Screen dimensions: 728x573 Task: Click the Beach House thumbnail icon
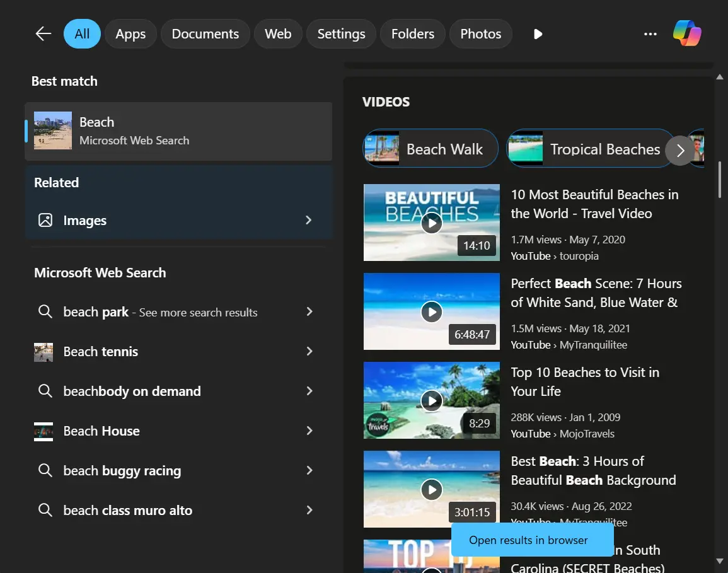tap(43, 431)
